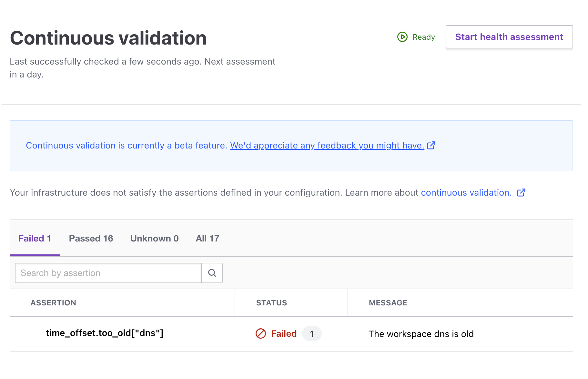Start a health assessment

[x=509, y=37]
